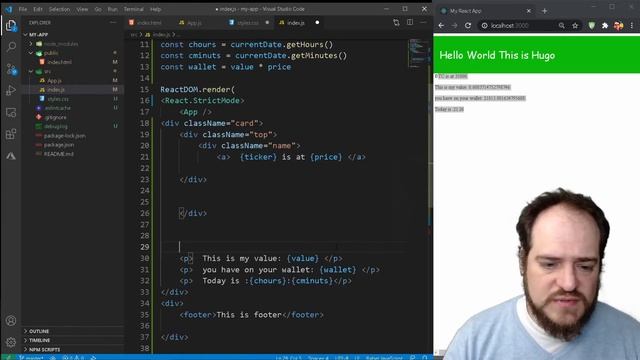Open package.json in the file tree
This screenshot has height=360, width=640.
pos(59,145)
